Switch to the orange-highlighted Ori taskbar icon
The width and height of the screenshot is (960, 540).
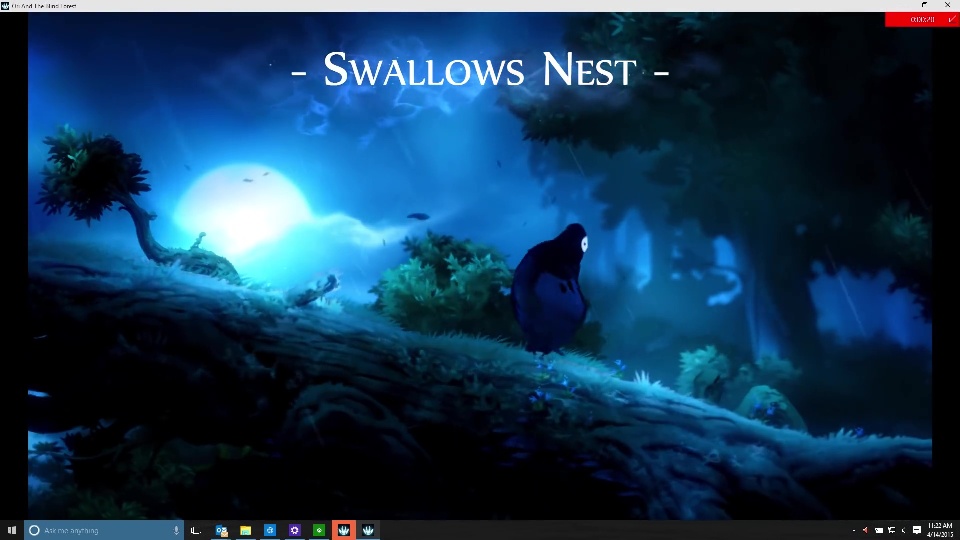(343, 530)
